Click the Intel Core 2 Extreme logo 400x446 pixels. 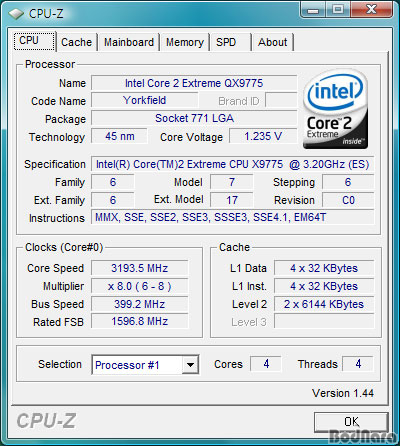point(335,109)
